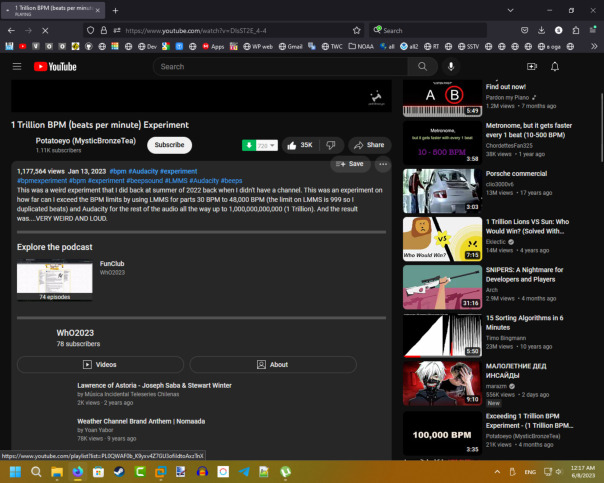Screen dimensions: 604x483
Task: Click the Share button
Action: pos(369,145)
